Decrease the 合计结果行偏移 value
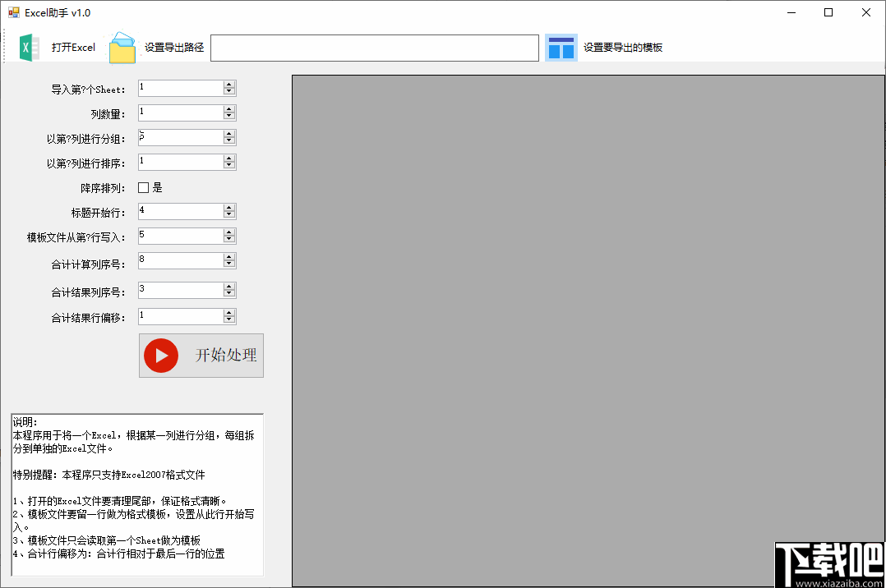Screen dimensions: 886x588 pyautogui.click(x=229, y=319)
